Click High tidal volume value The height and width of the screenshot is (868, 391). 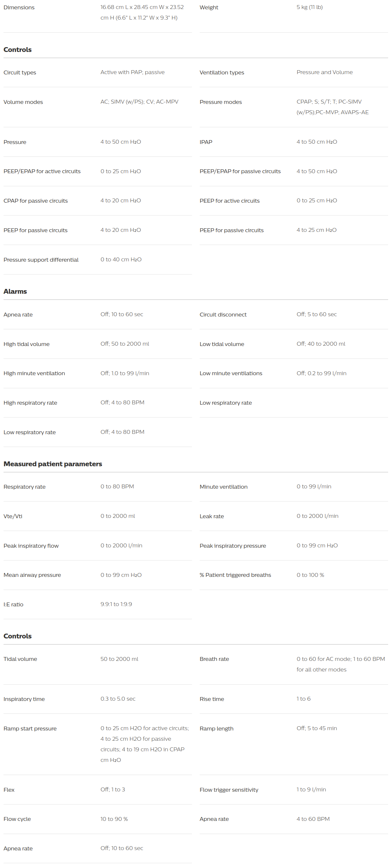[125, 344]
